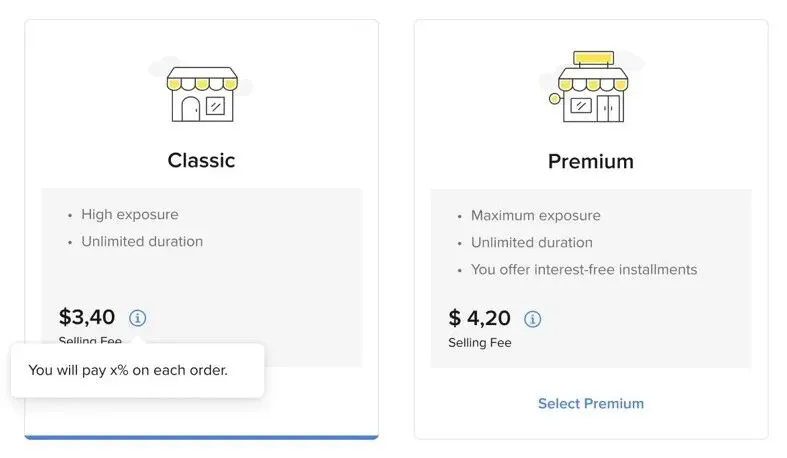Click the Premium storefront illustration

click(x=592, y=86)
